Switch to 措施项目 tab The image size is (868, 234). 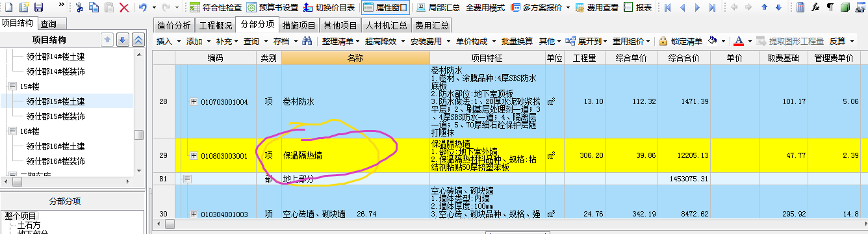coord(300,25)
